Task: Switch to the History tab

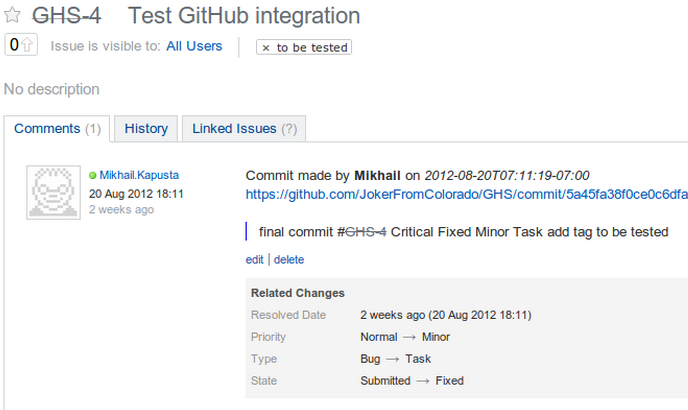Action: 146,129
